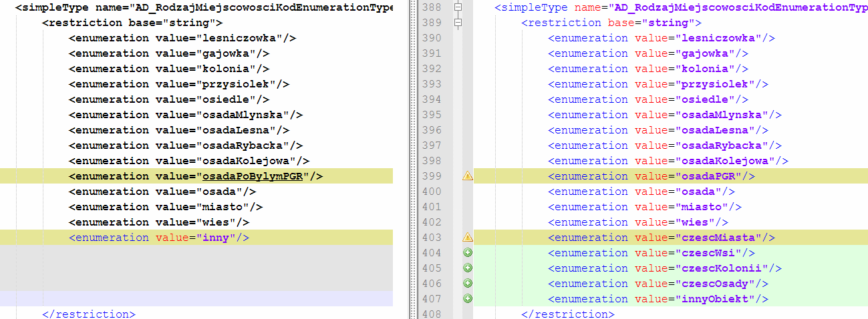Click the restriction base="string" line in the left pane
This screenshot has height=319, width=868.
click(x=132, y=23)
